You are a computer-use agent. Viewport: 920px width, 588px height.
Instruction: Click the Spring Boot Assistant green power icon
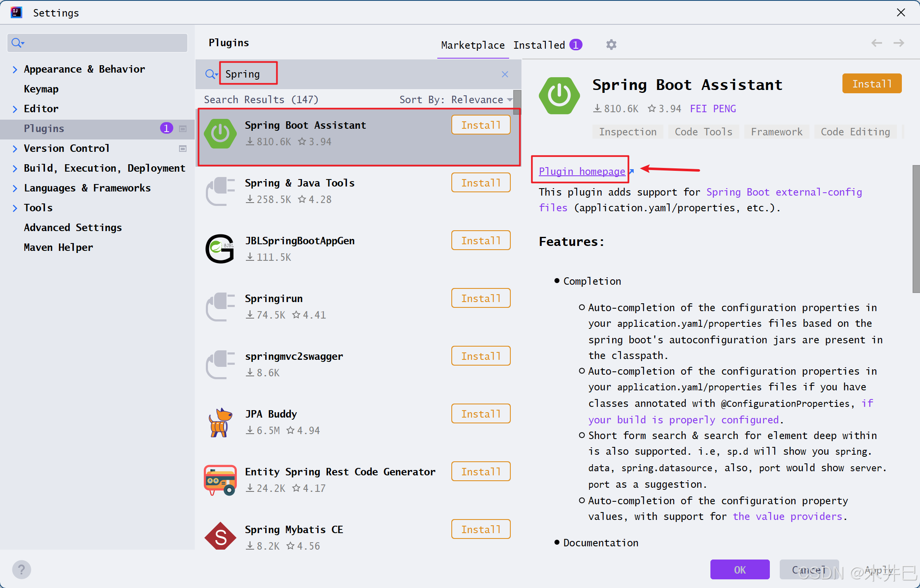(x=220, y=133)
